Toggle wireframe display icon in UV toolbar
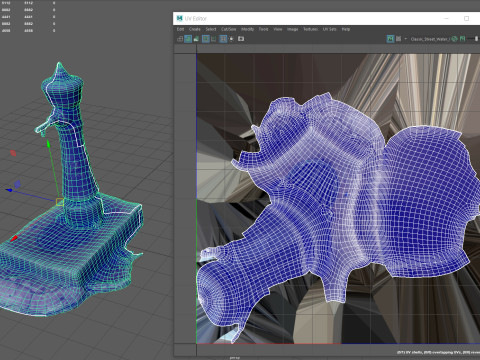Image resolution: width=480 pixels, height=360 pixels. (x=180, y=39)
